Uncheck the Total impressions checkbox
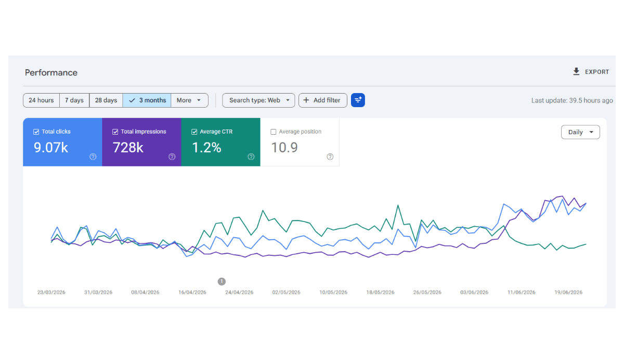The image size is (624, 364). coord(115,132)
